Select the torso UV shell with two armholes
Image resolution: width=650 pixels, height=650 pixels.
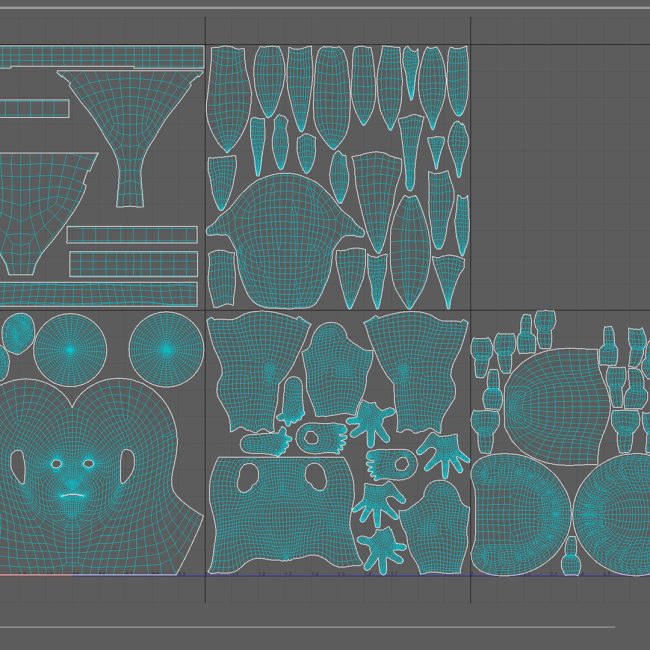(x=284, y=514)
